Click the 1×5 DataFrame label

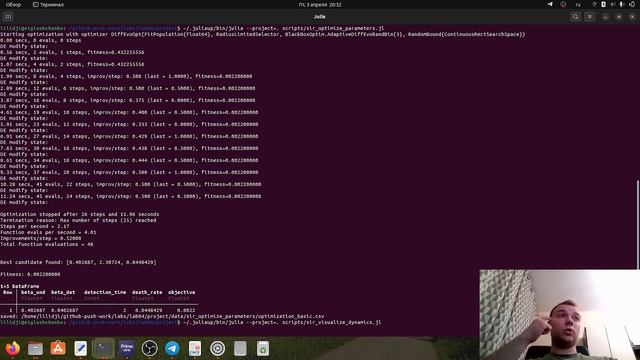pyautogui.click(x=20, y=286)
